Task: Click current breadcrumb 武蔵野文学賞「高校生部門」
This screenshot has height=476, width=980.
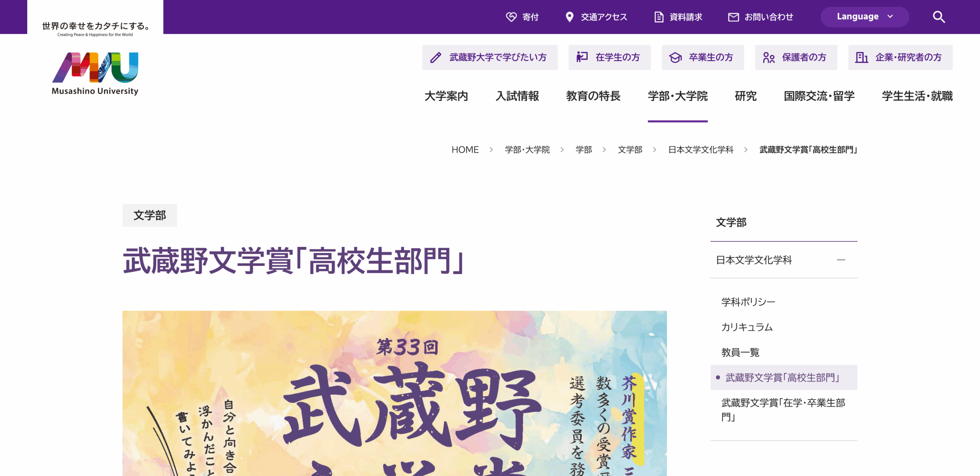Action: tap(808, 150)
